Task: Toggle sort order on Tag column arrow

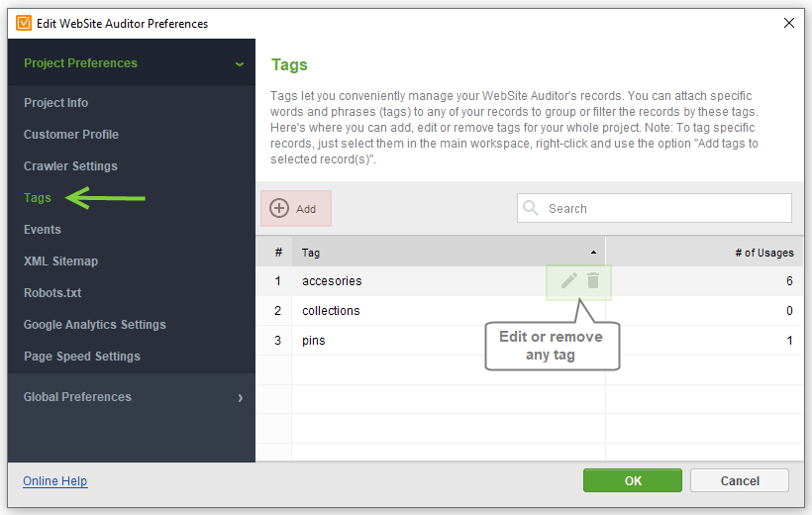Action: pyautogui.click(x=593, y=253)
